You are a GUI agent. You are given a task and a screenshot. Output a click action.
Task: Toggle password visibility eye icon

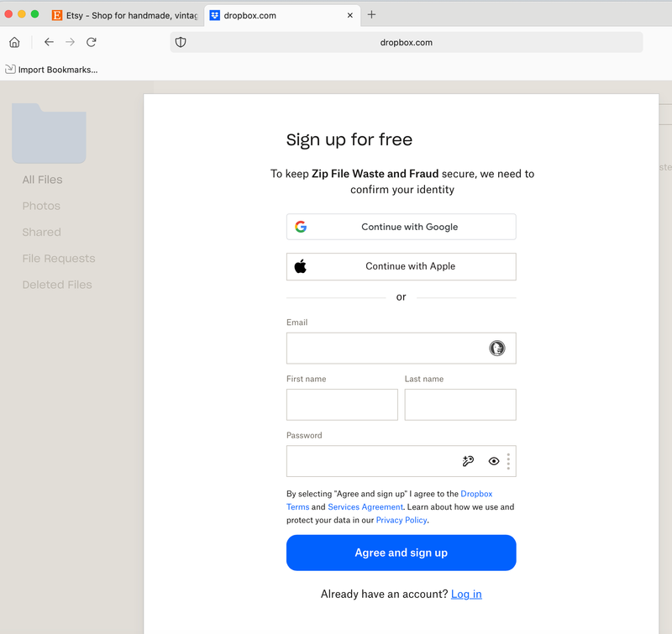(x=494, y=461)
